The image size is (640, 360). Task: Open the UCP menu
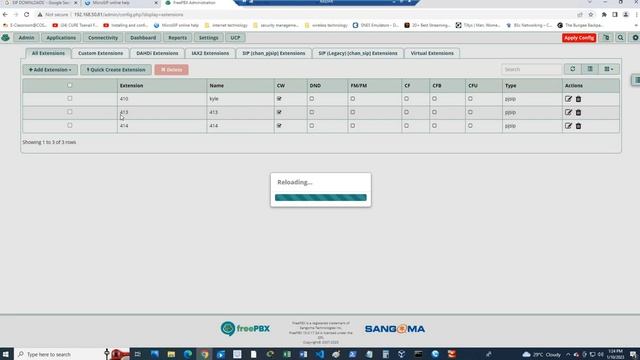coord(236,38)
